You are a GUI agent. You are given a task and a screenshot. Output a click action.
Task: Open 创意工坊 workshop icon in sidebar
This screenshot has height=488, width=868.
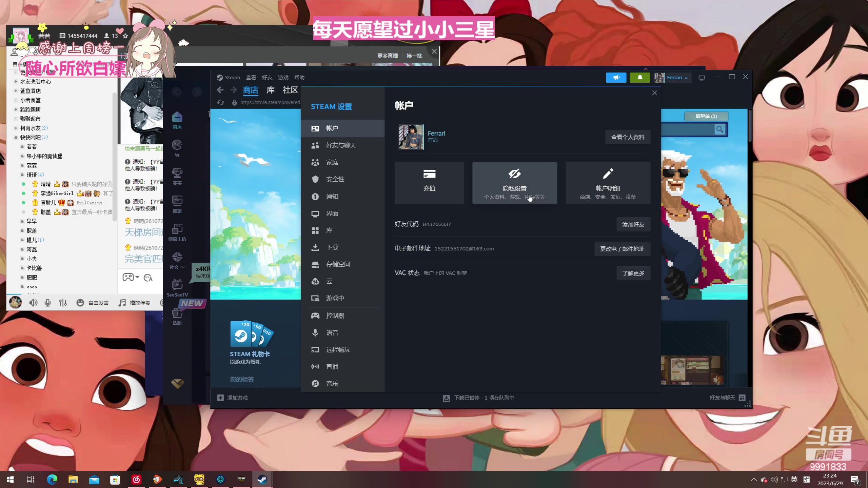click(x=177, y=232)
